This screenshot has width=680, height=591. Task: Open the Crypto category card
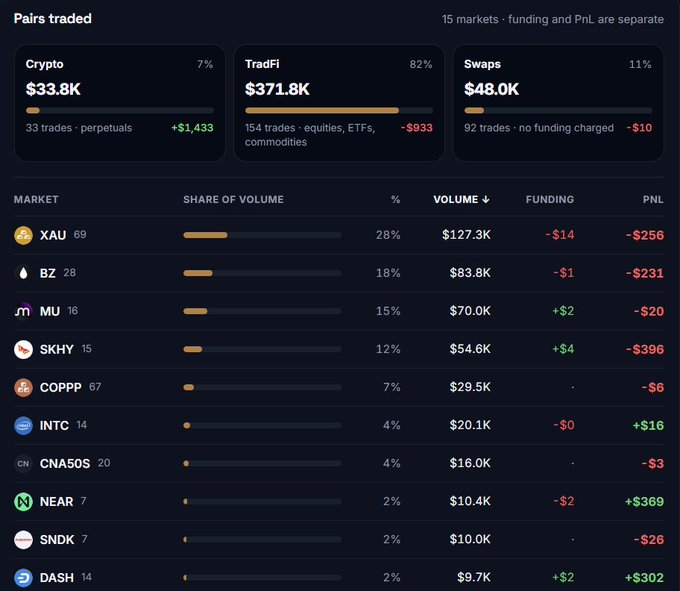coord(120,103)
